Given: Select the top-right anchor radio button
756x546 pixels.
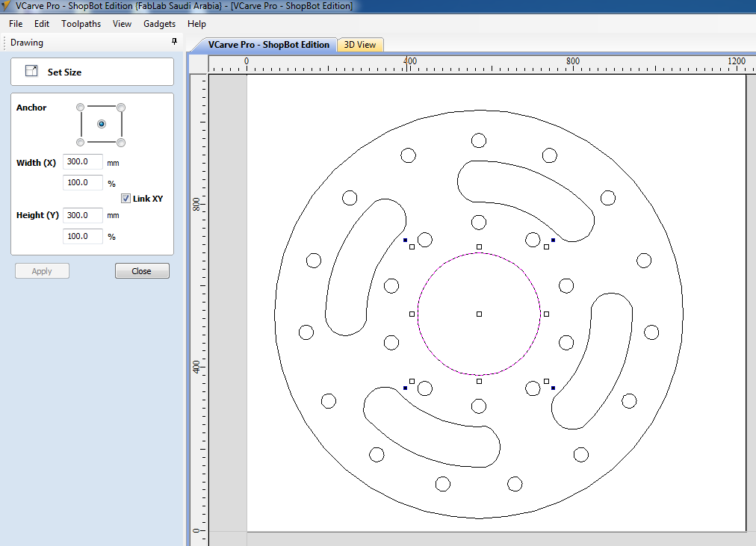Looking at the screenshot, I should (121, 107).
